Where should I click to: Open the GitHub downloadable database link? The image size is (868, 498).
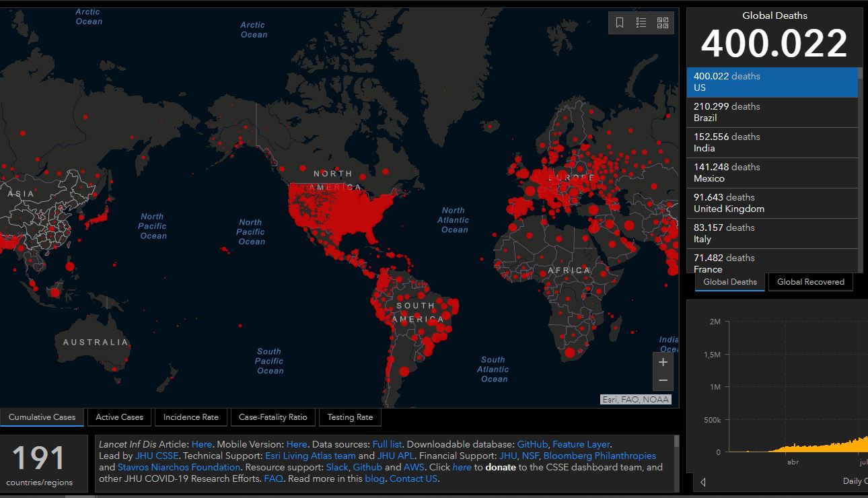coord(532,444)
